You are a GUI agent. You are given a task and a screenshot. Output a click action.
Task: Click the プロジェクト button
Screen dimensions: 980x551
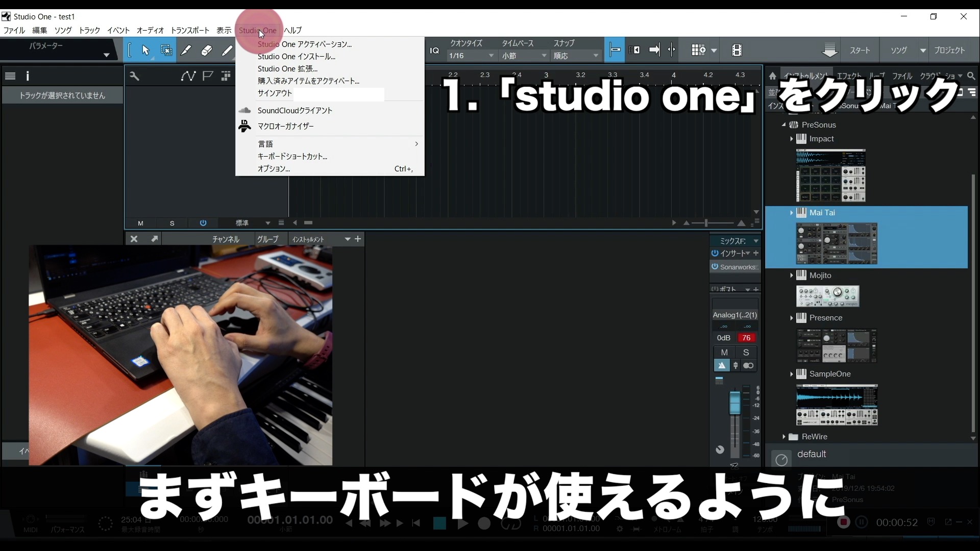[x=950, y=50]
